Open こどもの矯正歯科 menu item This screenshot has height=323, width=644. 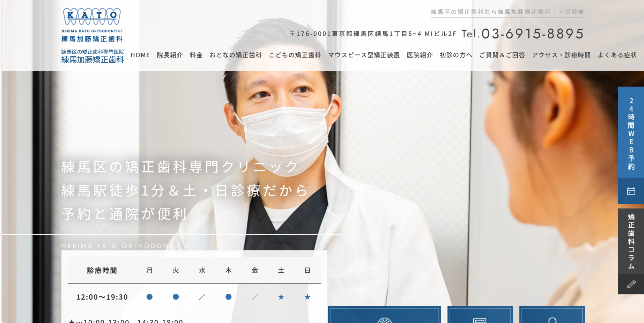pyautogui.click(x=295, y=55)
